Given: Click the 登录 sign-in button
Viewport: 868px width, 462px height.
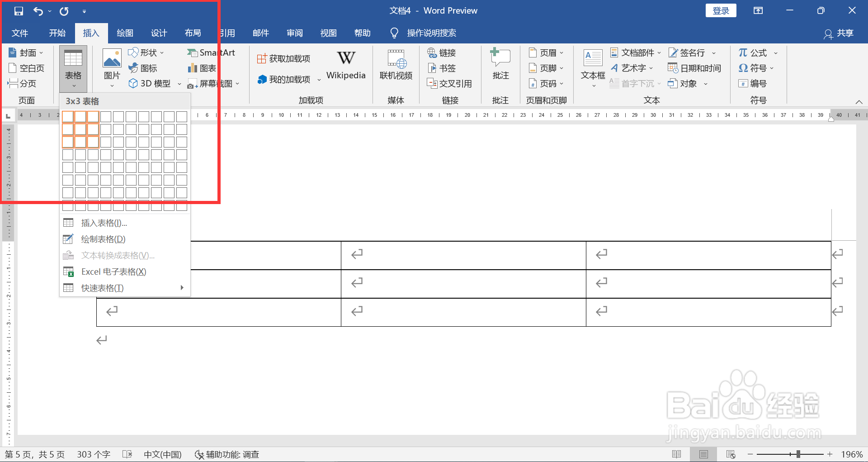Looking at the screenshot, I should click(721, 10).
